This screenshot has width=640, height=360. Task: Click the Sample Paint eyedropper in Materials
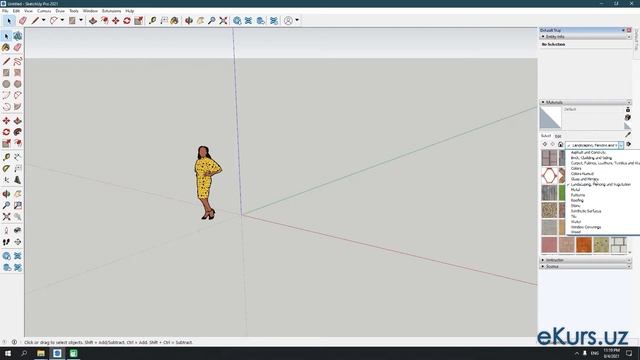[x=628, y=135]
